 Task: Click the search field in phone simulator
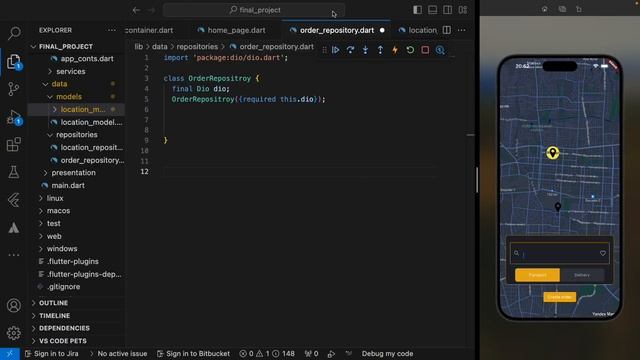click(559, 253)
